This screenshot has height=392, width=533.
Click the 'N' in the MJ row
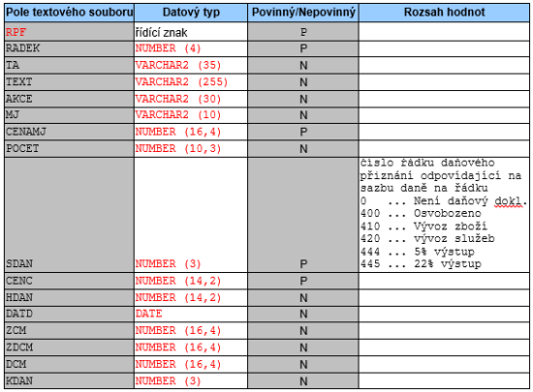pos(303,115)
